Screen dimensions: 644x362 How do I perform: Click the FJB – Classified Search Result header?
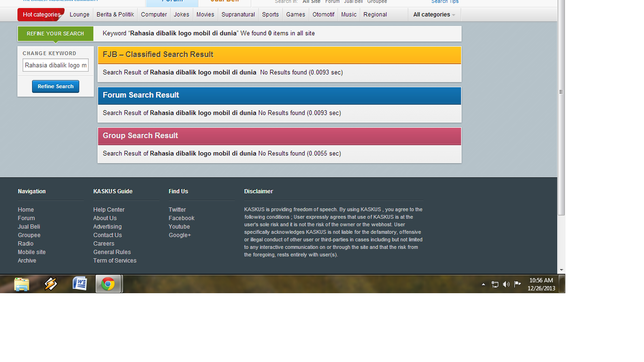279,55
